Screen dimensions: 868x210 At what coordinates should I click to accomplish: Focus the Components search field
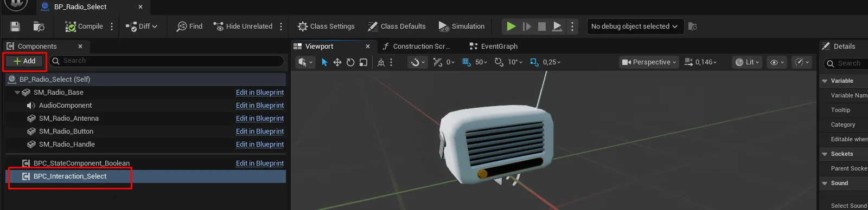point(167,61)
